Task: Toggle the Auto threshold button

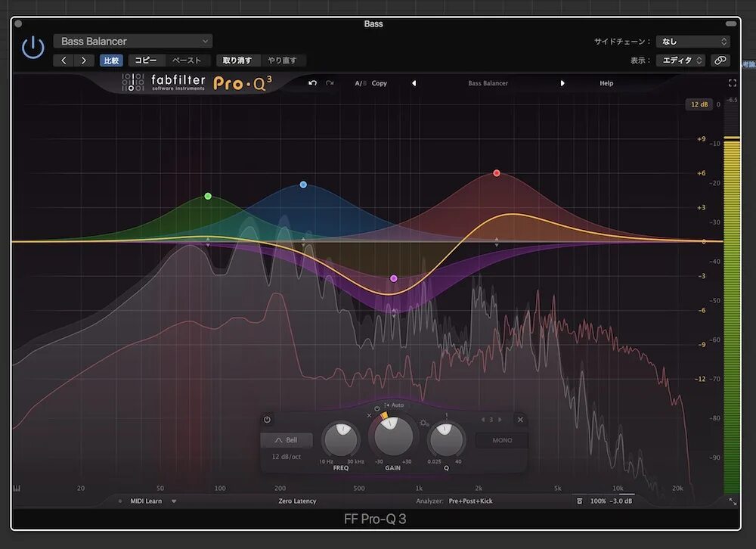Action: tap(394, 405)
